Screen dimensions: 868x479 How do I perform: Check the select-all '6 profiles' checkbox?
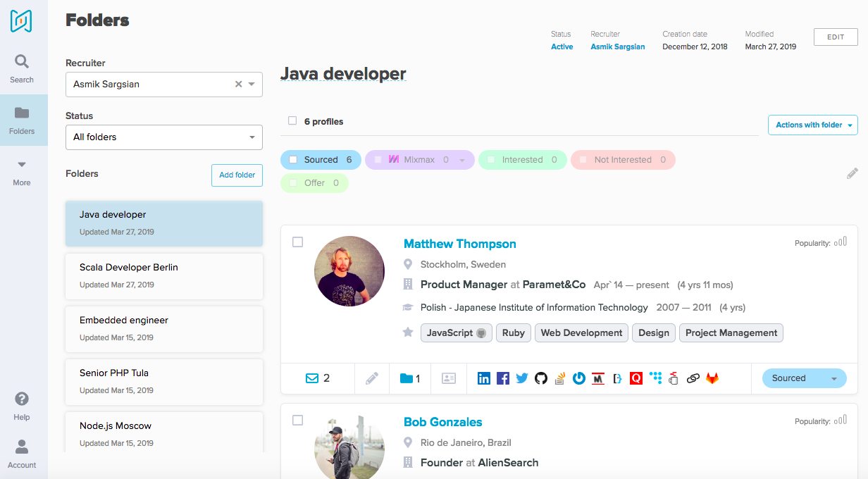point(292,121)
